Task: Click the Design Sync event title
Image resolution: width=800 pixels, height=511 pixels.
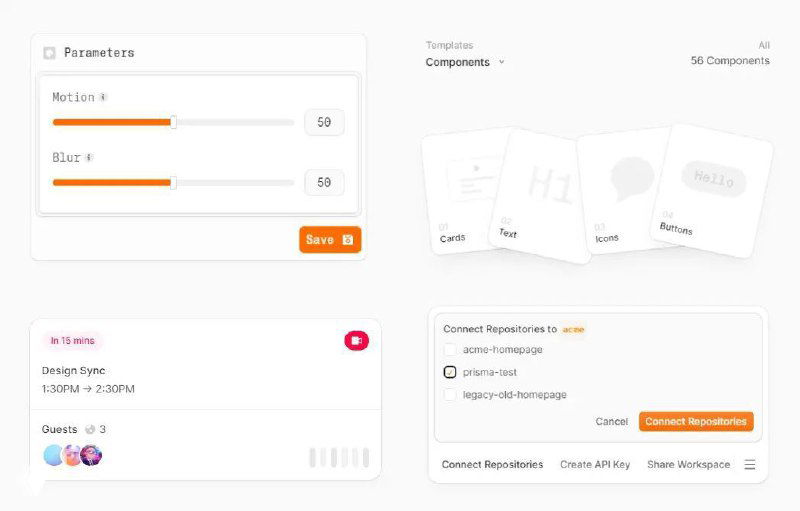Action: click(73, 371)
